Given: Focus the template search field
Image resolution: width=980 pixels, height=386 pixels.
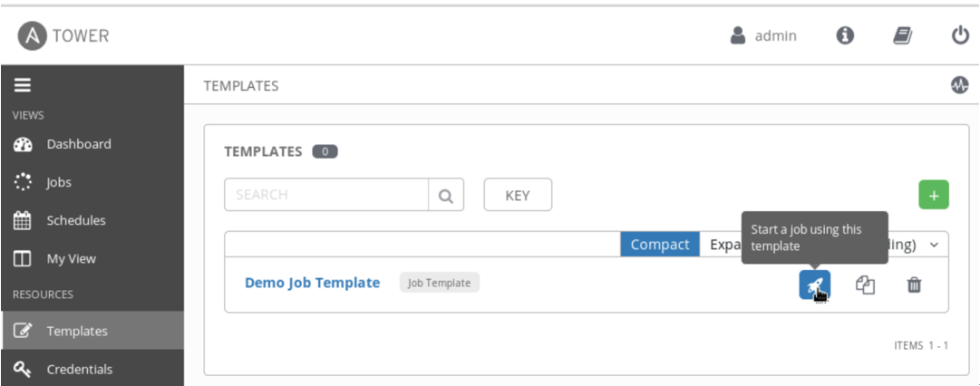Looking at the screenshot, I should (x=326, y=195).
